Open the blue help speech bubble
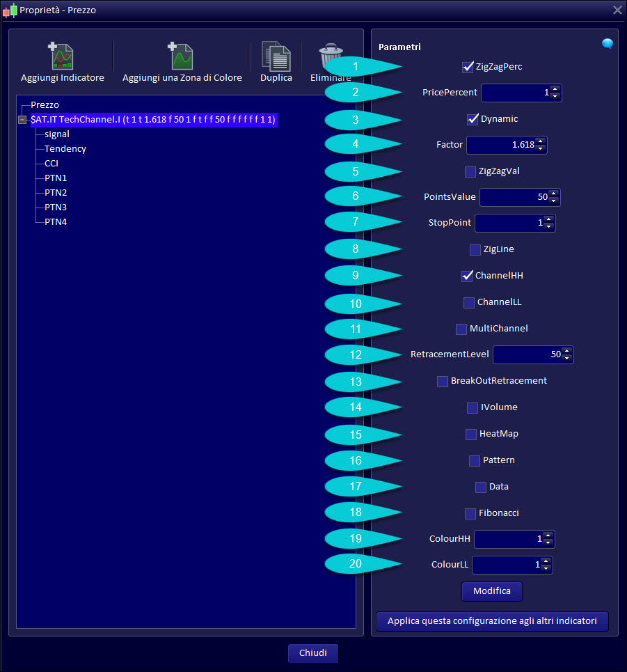 [x=608, y=44]
